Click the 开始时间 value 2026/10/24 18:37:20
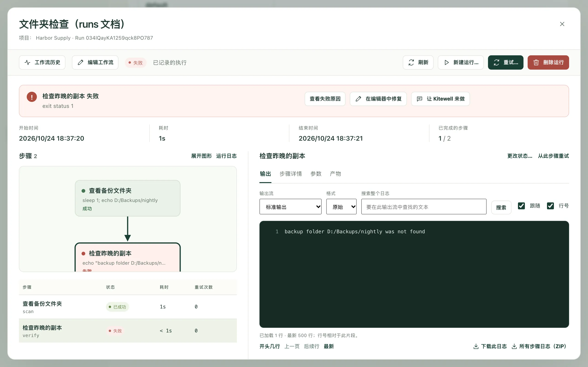 [51, 138]
